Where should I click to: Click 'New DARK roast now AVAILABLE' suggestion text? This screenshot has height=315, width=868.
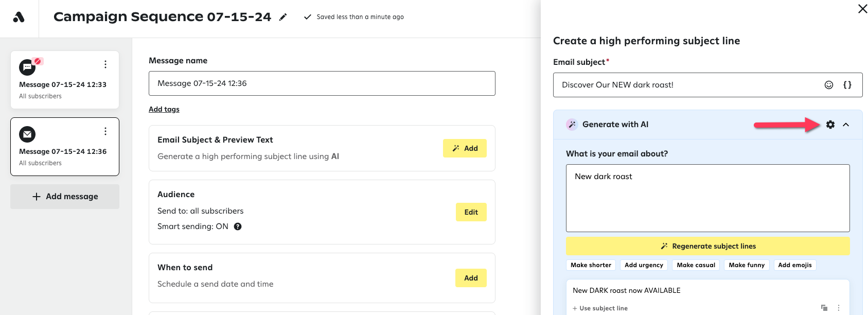pos(627,290)
